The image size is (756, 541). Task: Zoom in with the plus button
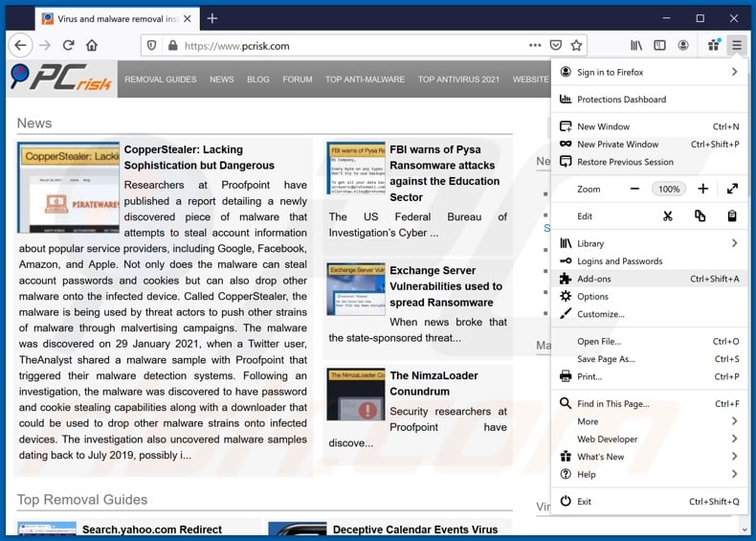702,190
